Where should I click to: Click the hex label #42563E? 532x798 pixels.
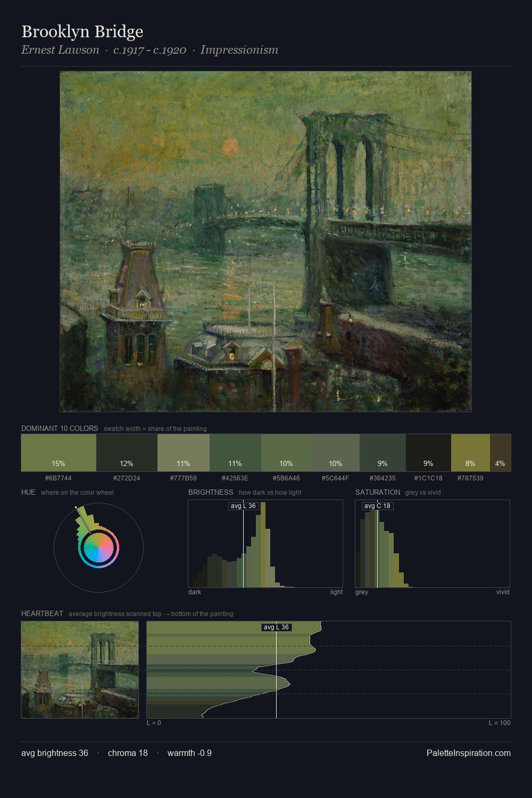235,478
